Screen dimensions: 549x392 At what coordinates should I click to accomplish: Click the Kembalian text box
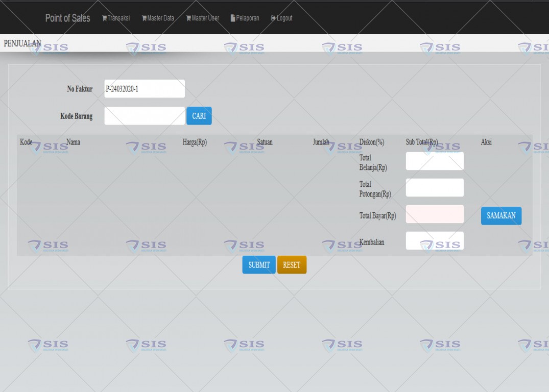click(435, 241)
